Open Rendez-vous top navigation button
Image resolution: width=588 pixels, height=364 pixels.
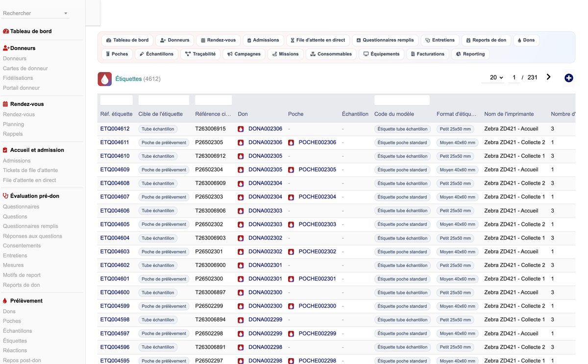point(219,40)
